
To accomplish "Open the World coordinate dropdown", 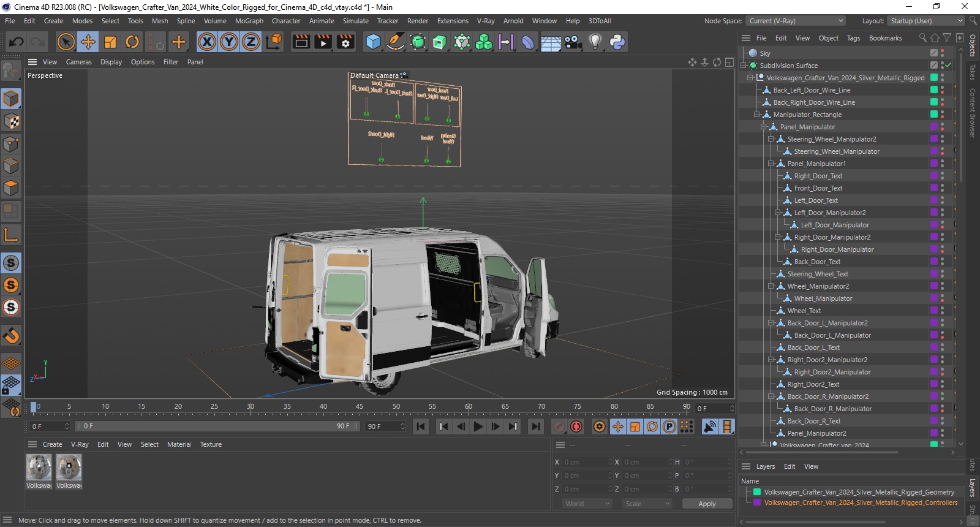I will click(587, 504).
